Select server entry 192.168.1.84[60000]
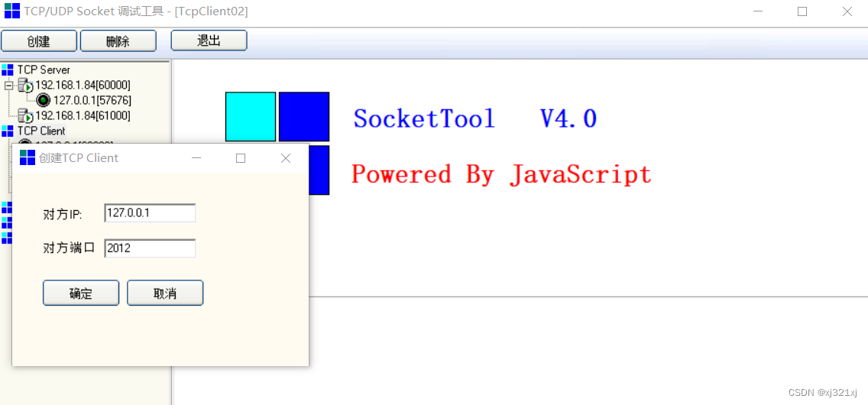This screenshot has width=868, height=405. coord(83,86)
